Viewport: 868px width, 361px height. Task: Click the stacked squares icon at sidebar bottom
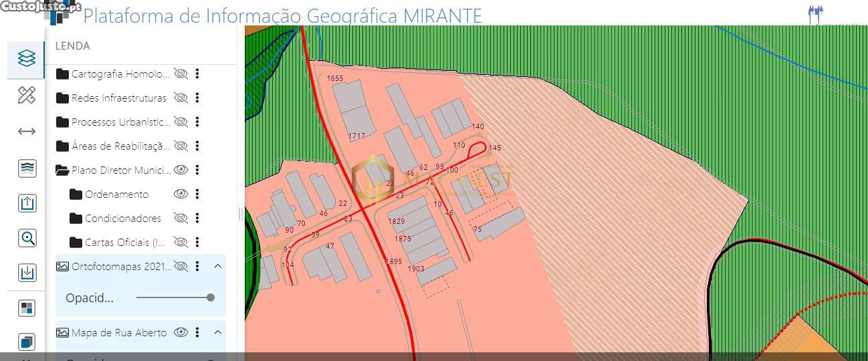click(x=27, y=342)
